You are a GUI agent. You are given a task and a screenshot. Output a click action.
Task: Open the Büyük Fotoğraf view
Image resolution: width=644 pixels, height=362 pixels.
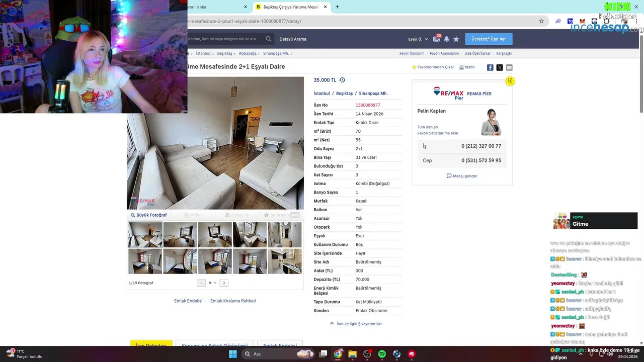click(x=148, y=215)
